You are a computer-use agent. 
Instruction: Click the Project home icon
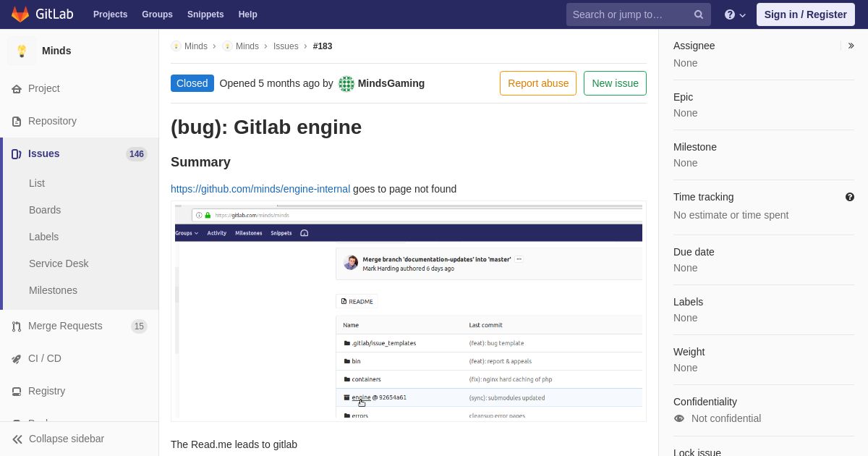(17, 89)
